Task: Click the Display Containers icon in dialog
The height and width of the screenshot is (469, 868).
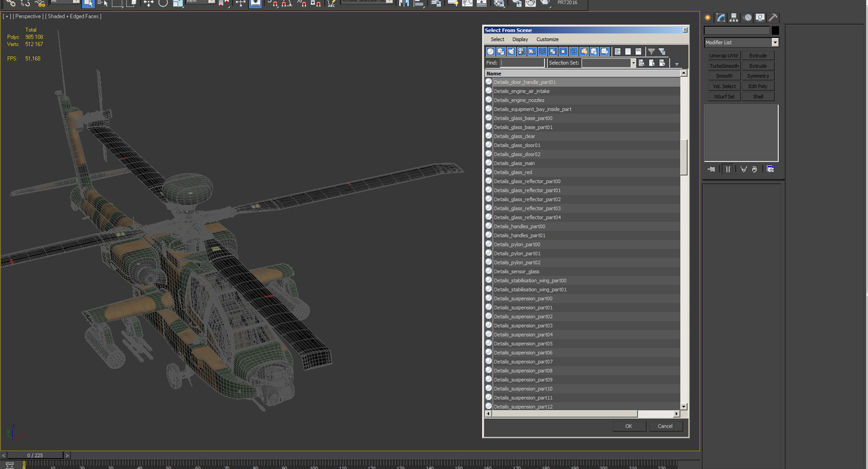Action: [x=584, y=52]
